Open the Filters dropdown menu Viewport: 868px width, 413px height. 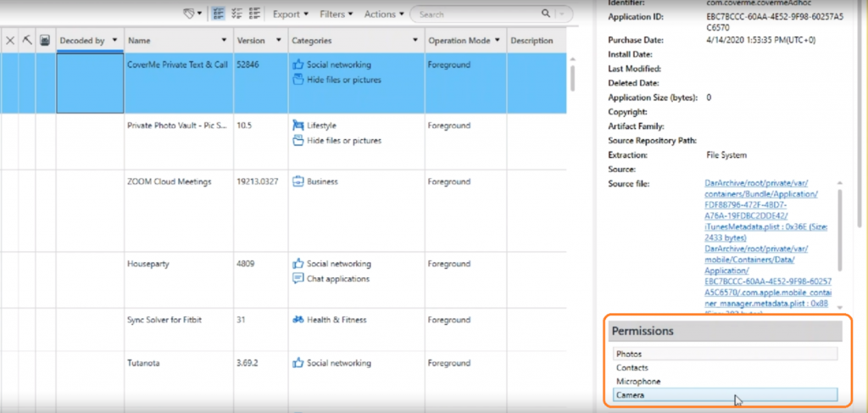pos(336,14)
